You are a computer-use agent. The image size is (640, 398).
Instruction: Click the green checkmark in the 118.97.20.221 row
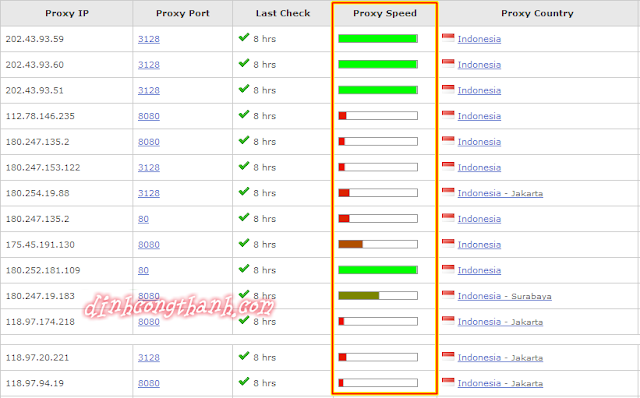(244, 356)
